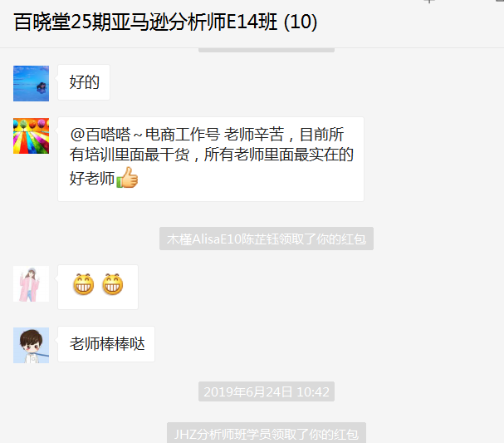The image size is (504, 443).
Task: Click the member count (10) in title
Action: tap(301, 22)
